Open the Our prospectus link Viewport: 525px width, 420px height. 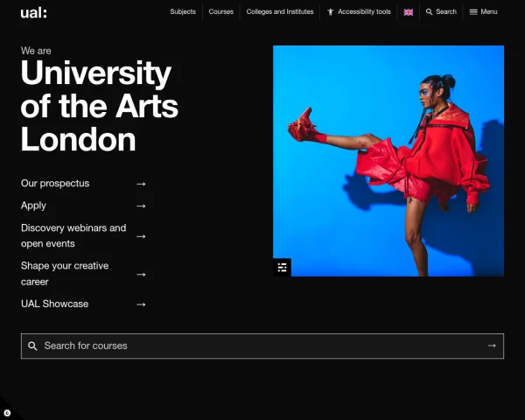tap(55, 184)
